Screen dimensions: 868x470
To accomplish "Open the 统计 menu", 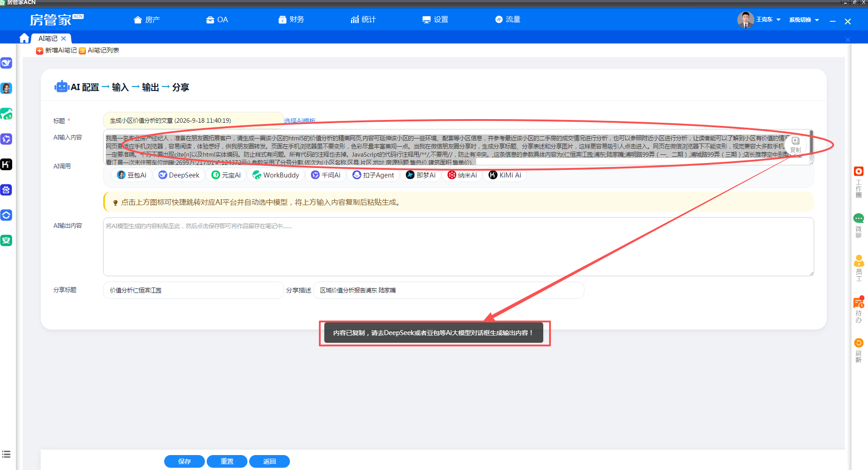I will pos(363,19).
